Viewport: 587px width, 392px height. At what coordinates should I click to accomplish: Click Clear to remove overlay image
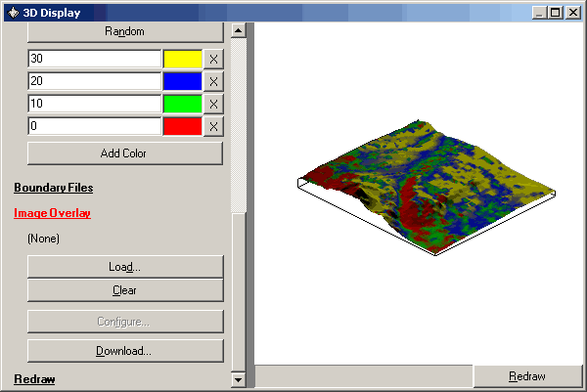[x=125, y=290]
